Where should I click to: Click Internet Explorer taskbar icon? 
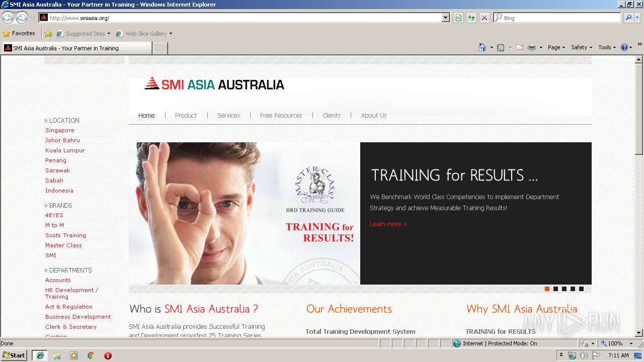point(40,355)
